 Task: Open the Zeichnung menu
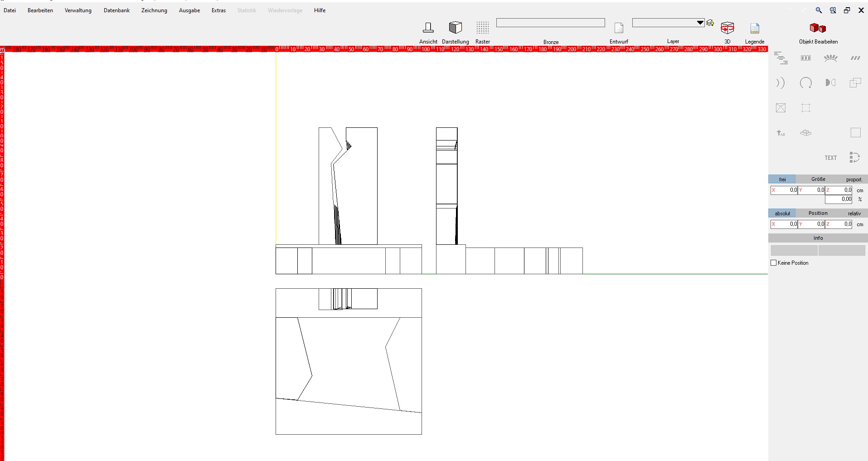tap(154, 10)
